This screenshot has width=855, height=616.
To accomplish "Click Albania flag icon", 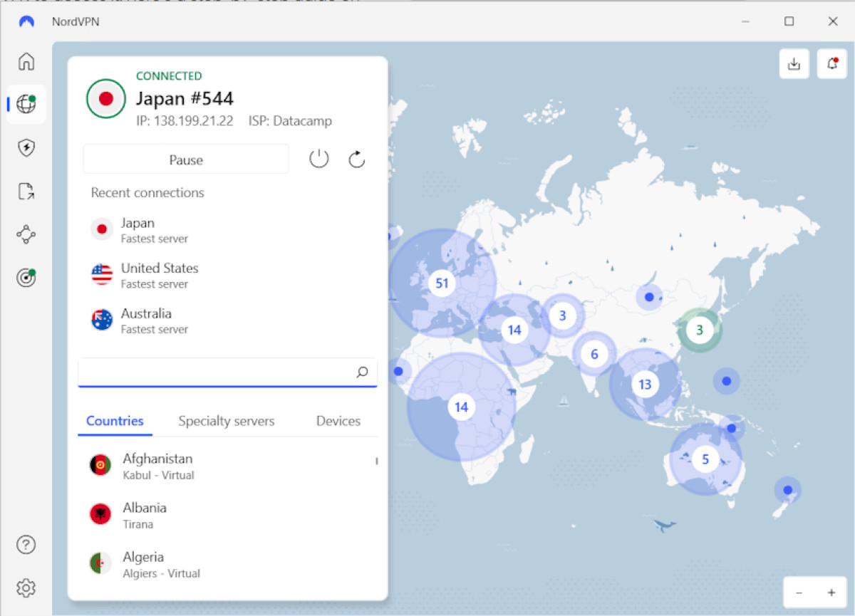I will [x=100, y=514].
